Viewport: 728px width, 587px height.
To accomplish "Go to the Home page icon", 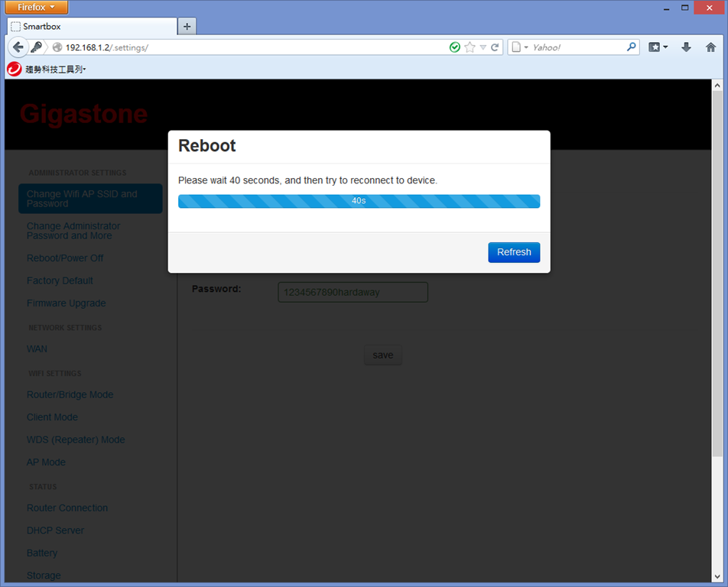I will tap(710, 47).
